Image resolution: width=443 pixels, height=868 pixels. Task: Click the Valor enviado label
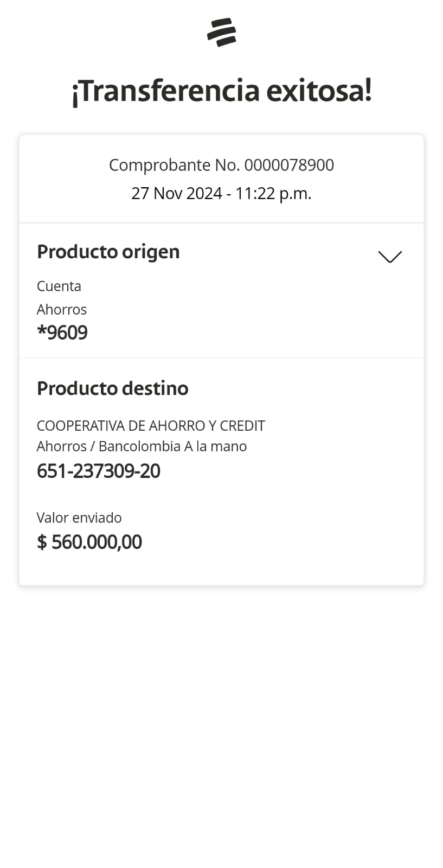[79, 518]
